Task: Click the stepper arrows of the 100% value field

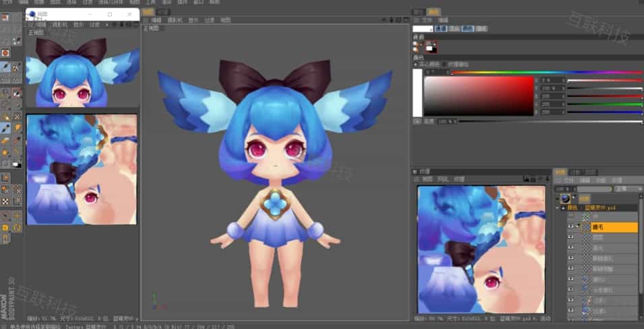Action: point(565,88)
